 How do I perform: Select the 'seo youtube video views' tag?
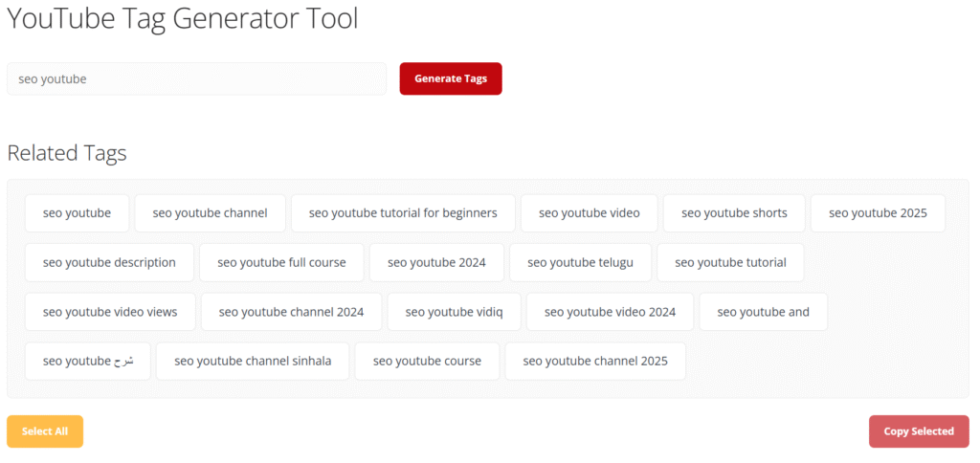coord(110,312)
